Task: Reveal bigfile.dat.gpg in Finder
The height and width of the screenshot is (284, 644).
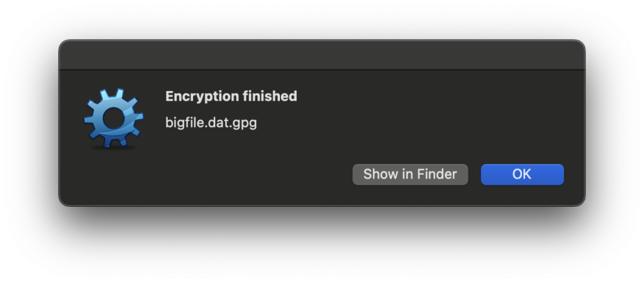Action: (x=410, y=175)
